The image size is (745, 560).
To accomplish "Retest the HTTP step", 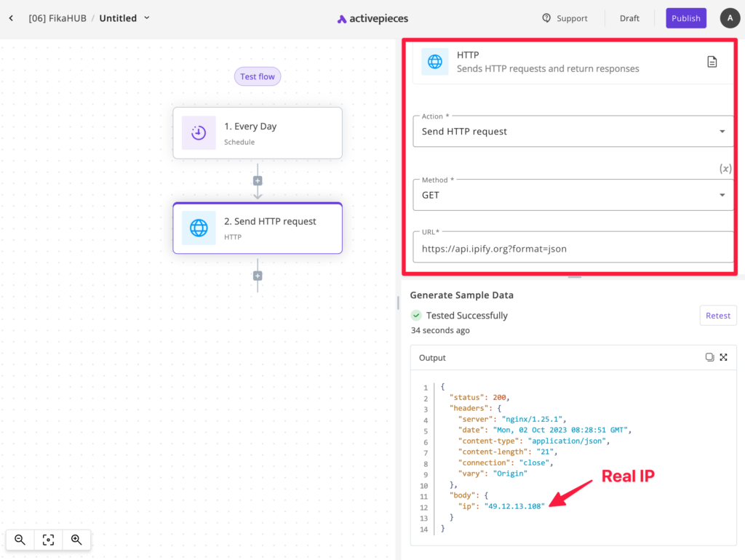I will pos(718,316).
